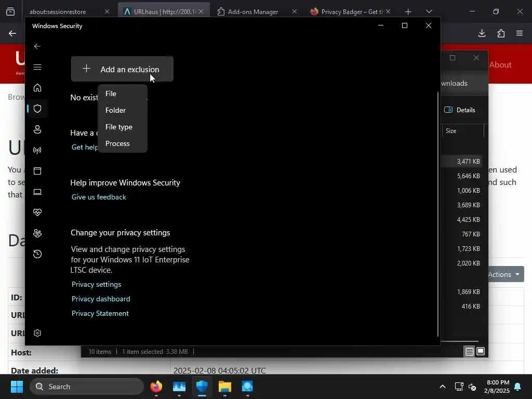Open Privacy dashboard link

coord(101,299)
